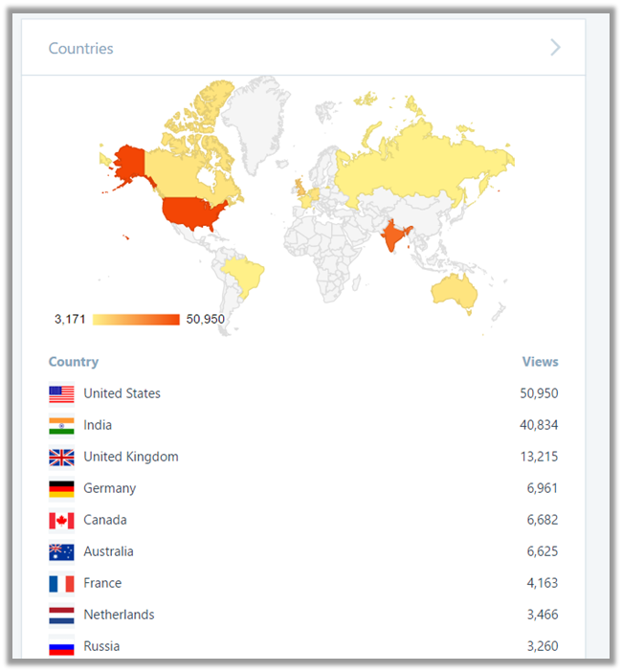Screen dimensions: 622x672
Task: Click the Netherlands flag icon
Action: click(61, 615)
